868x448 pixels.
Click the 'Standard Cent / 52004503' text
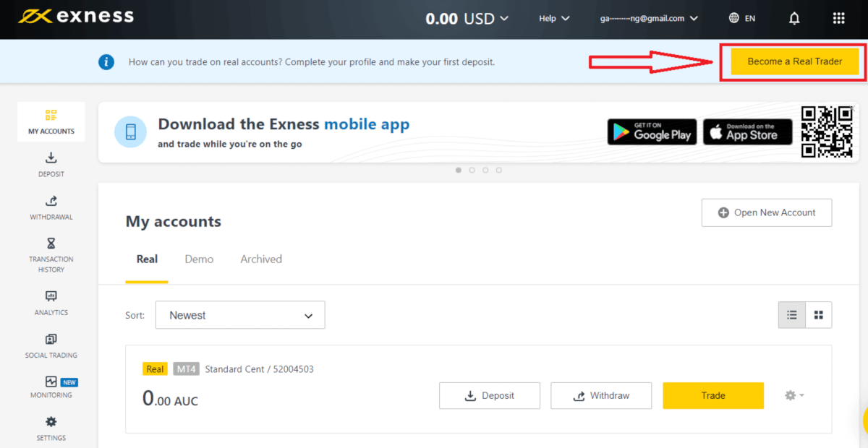[259, 369]
